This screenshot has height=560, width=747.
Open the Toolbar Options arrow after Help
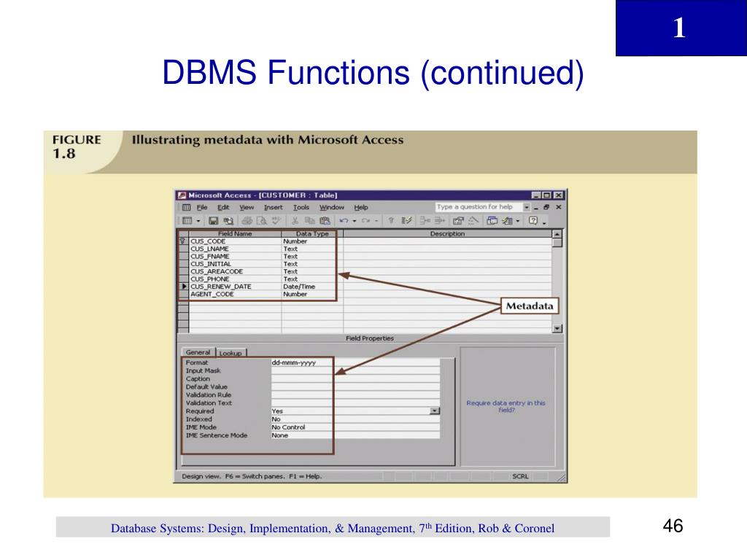(x=544, y=222)
